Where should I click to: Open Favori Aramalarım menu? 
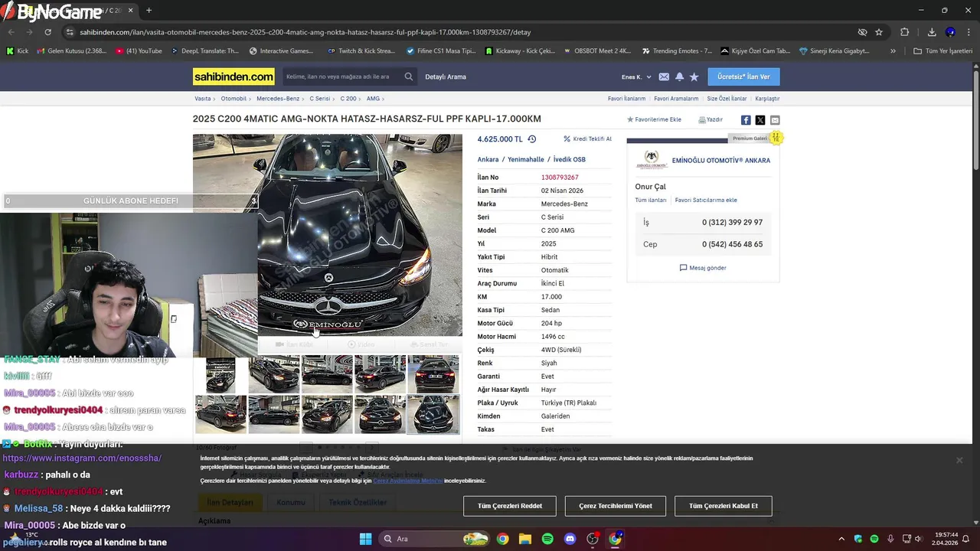[676, 99]
